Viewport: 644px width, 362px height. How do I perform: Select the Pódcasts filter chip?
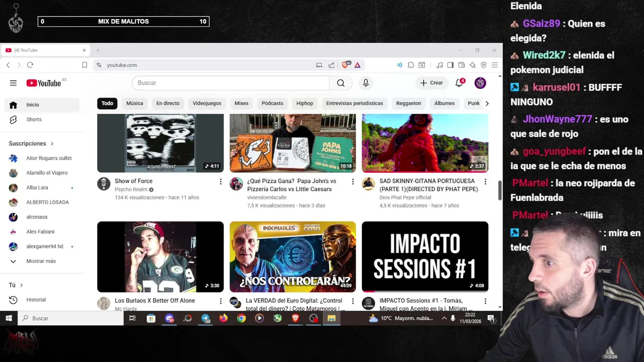[x=272, y=103]
